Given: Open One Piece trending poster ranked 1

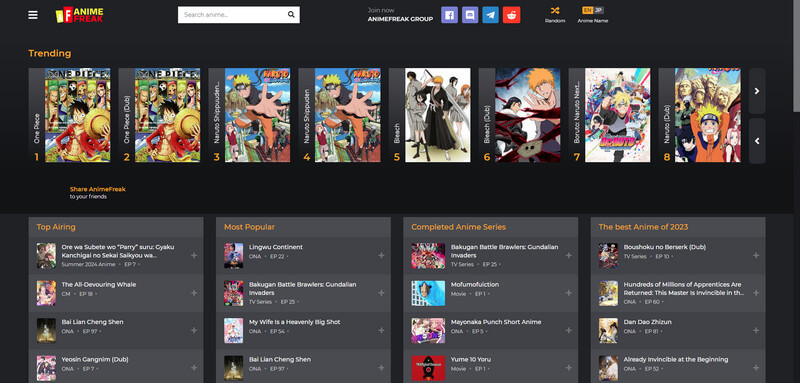Looking at the screenshot, I should point(78,115).
